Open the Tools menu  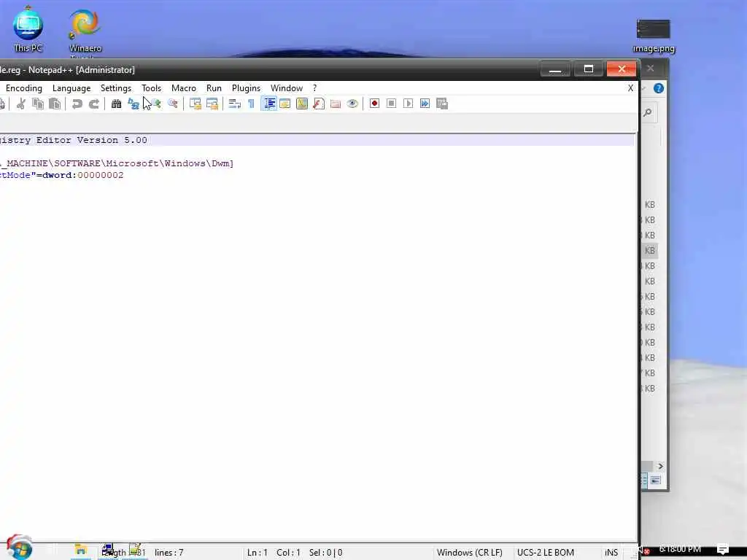tap(152, 88)
